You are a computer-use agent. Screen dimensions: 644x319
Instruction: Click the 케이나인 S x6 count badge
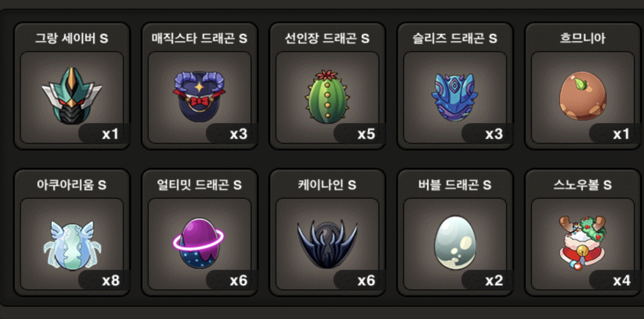click(359, 280)
